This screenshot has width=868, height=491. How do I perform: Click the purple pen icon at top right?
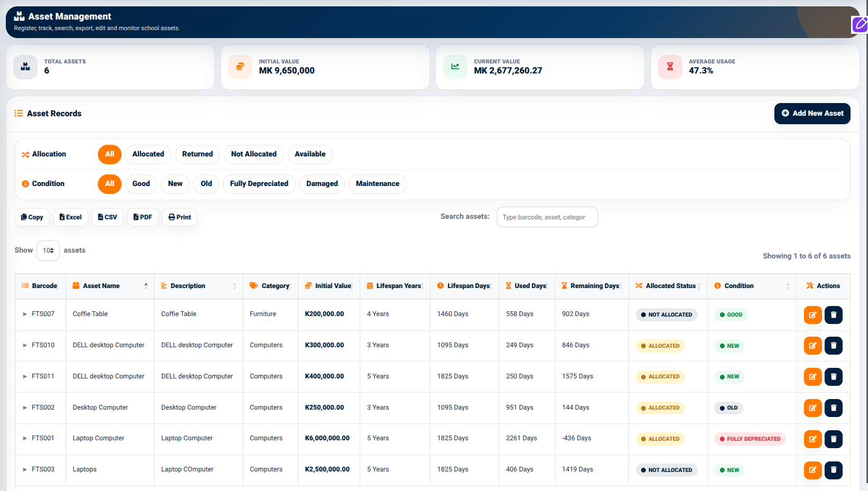[860, 24]
